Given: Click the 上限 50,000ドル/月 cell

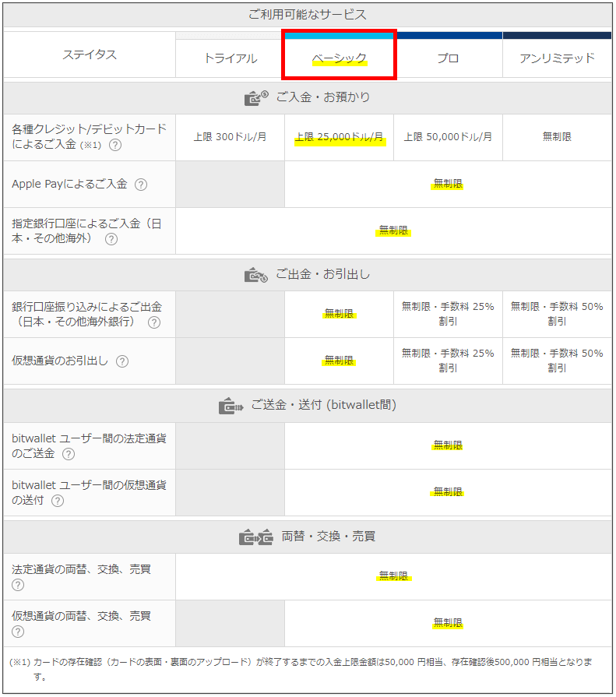Looking at the screenshot, I should [448, 137].
